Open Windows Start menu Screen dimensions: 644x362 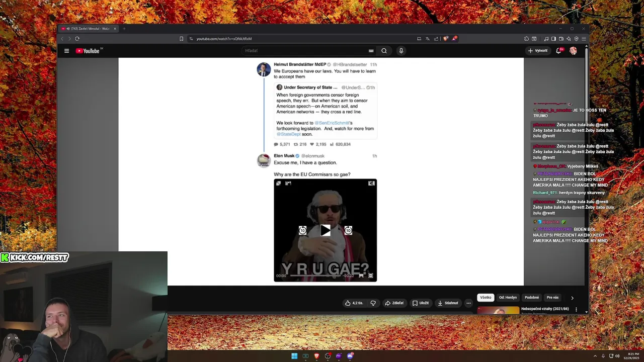tap(294, 356)
